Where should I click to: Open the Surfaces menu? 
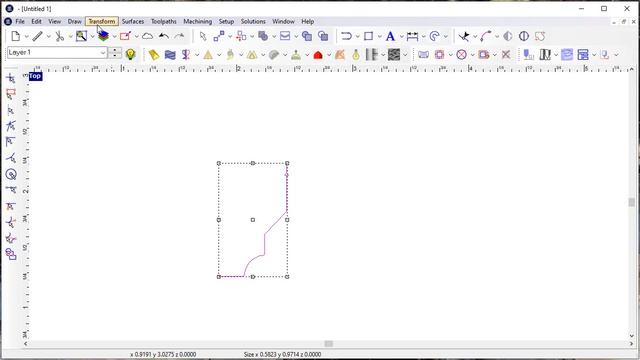tap(133, 21)
